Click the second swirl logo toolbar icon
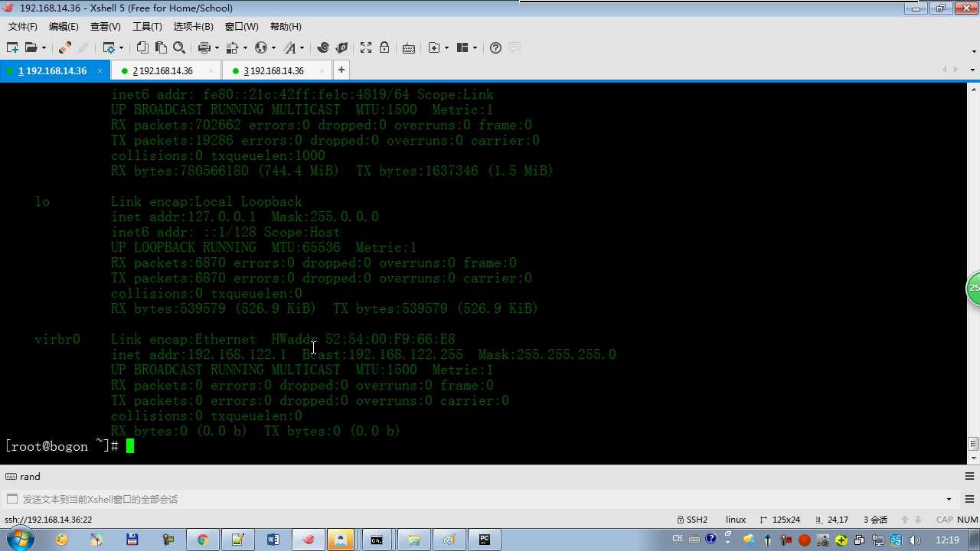The image size is (980, 551). pos(341,47)
